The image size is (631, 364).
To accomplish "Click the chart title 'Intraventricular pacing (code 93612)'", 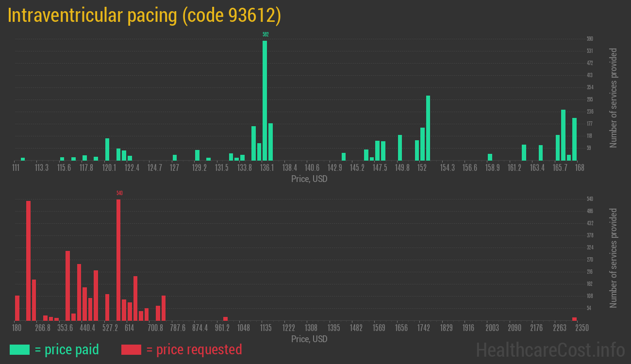I will (145, 16).
